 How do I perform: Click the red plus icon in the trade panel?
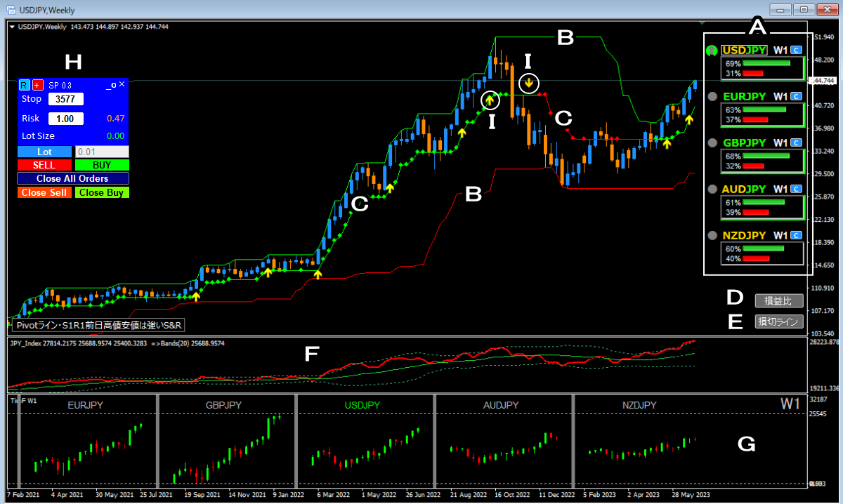[x=37, y=85]
